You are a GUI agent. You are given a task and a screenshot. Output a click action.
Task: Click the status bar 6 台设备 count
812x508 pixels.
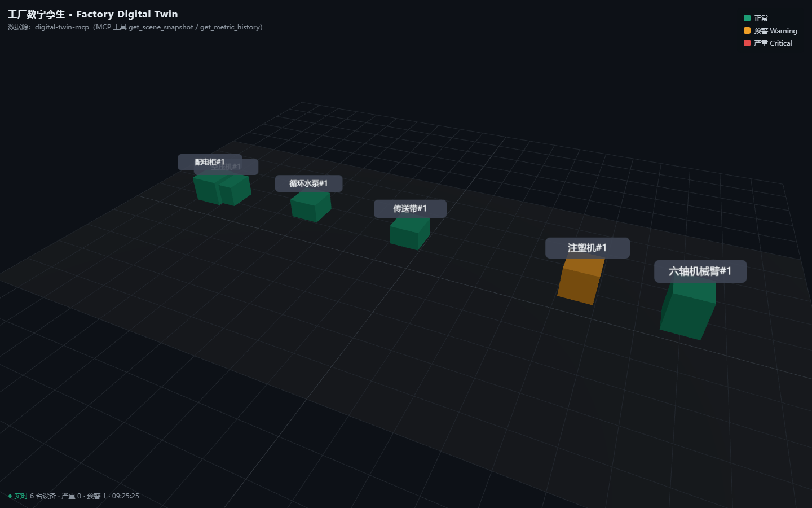tap(43, 496)
